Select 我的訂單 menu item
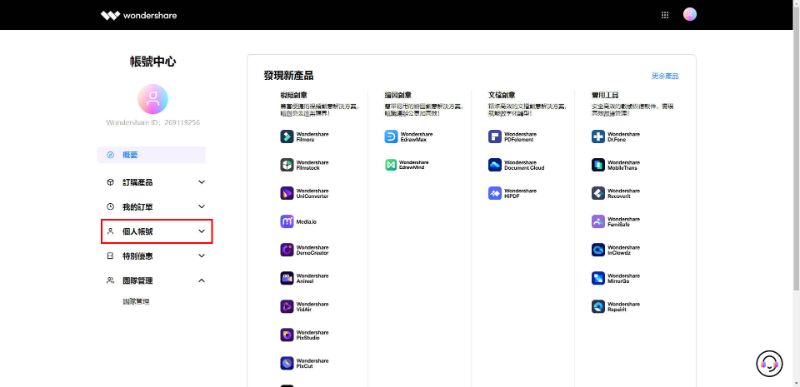The image size is (800, 387). [138, 207]
